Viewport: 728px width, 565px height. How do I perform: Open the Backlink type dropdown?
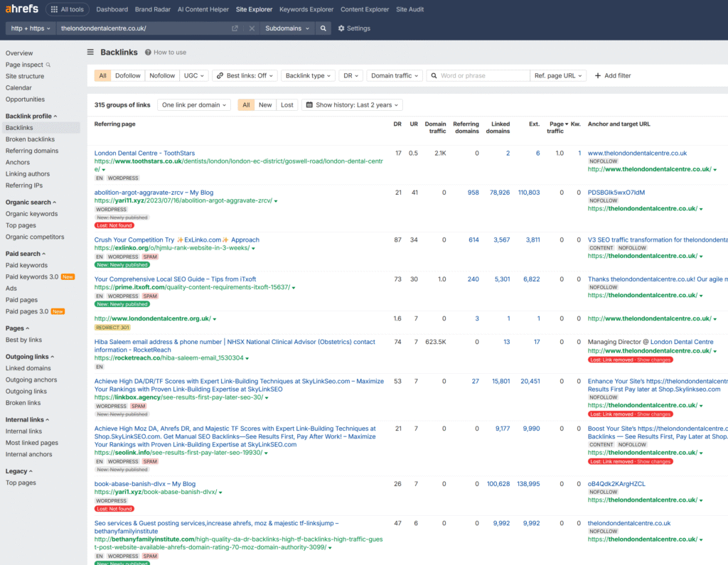pos(308,75)
